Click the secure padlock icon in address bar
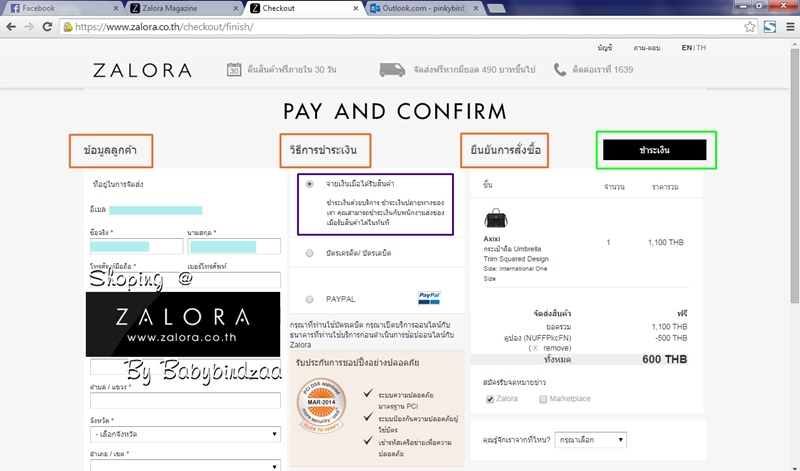 [x=68, y=27]
